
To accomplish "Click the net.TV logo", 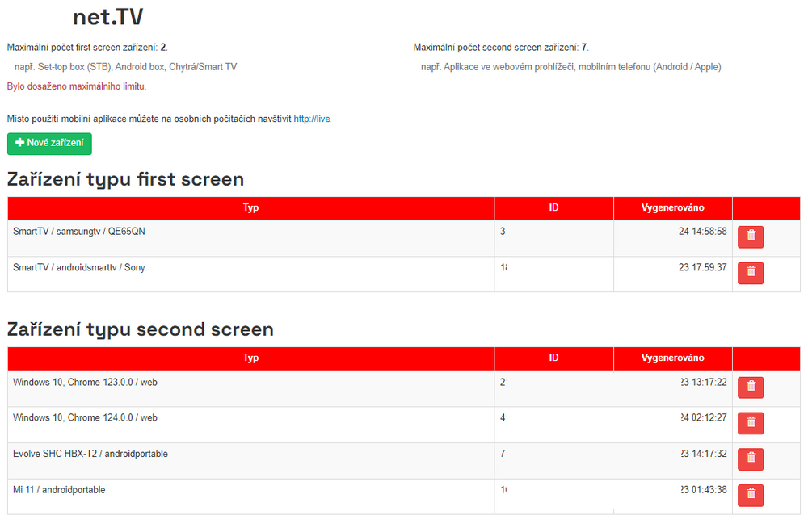I will (107, 16).
